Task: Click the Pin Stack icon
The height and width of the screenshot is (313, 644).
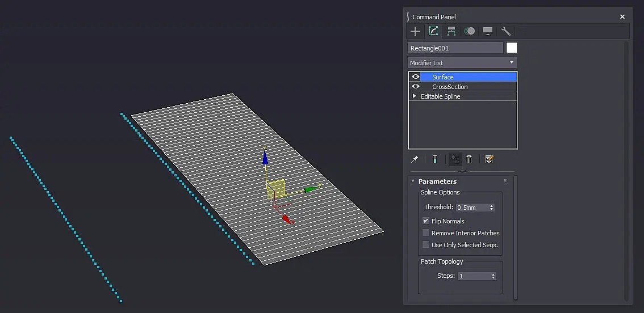Action: [415, 159]
